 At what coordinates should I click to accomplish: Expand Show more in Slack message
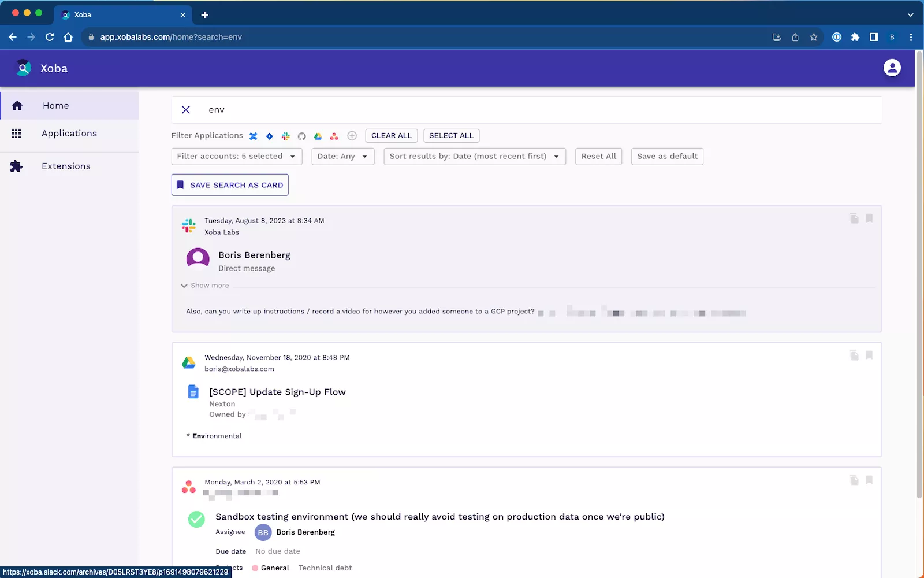pyautogui.click(x=205, y=286)
